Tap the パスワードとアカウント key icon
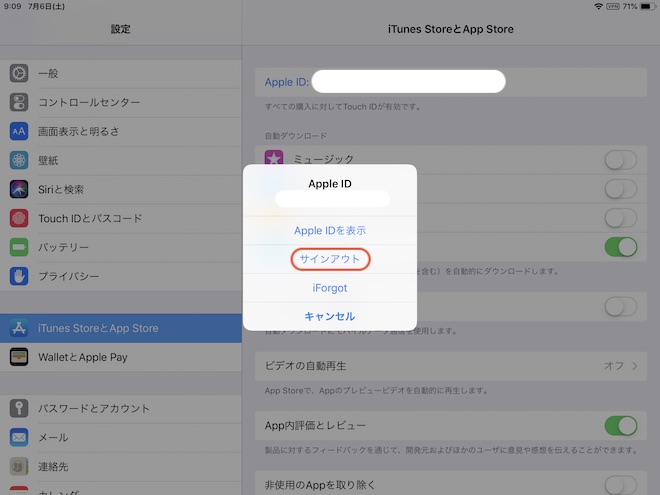 click(19, 408)
